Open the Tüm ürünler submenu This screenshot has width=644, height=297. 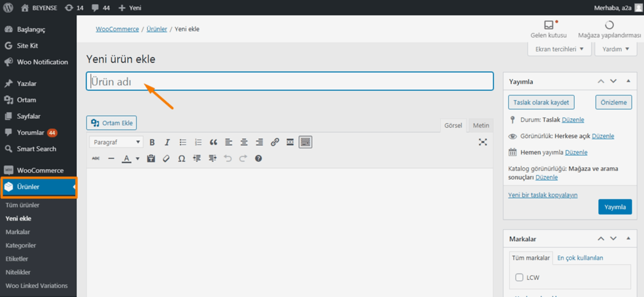(x=23, y=205)
